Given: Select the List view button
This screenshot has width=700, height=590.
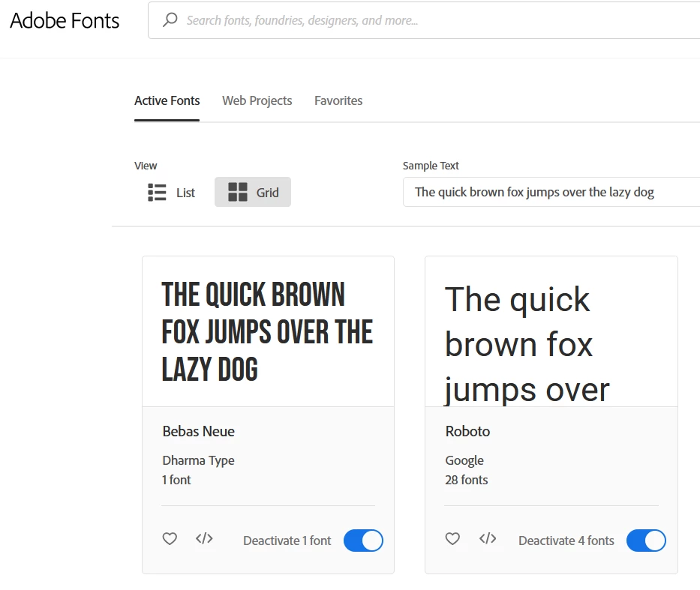Looking at the screenshot, I should pyautogui.click(x=171, y=192).
